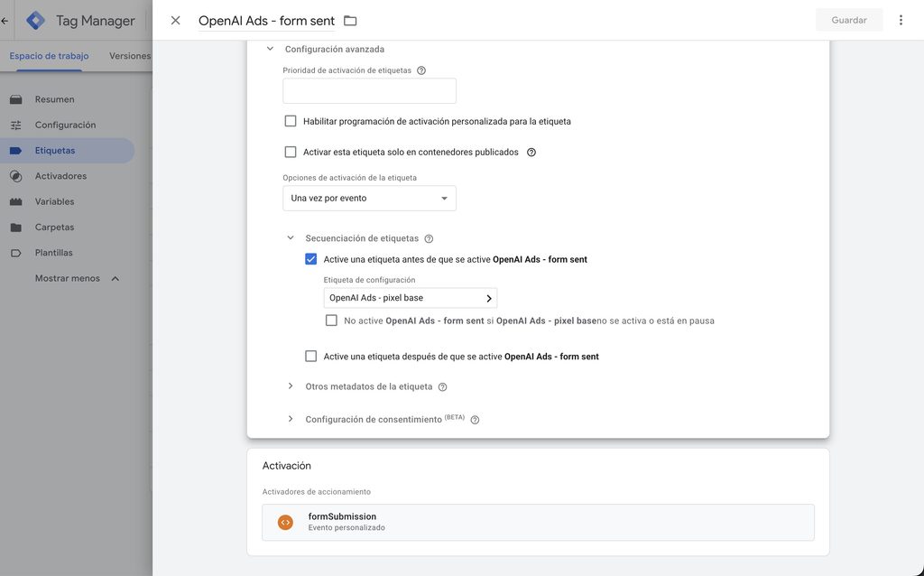This screenshot has height=576, width=924.
Task: Open the Una vez por evento dropdown
Action: pos(369,198)
